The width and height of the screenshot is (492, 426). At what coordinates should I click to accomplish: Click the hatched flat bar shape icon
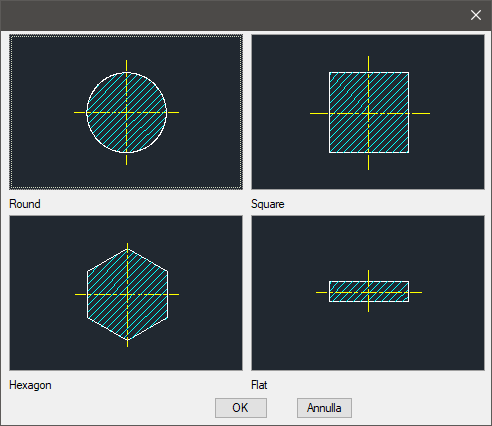coord(369,292)
